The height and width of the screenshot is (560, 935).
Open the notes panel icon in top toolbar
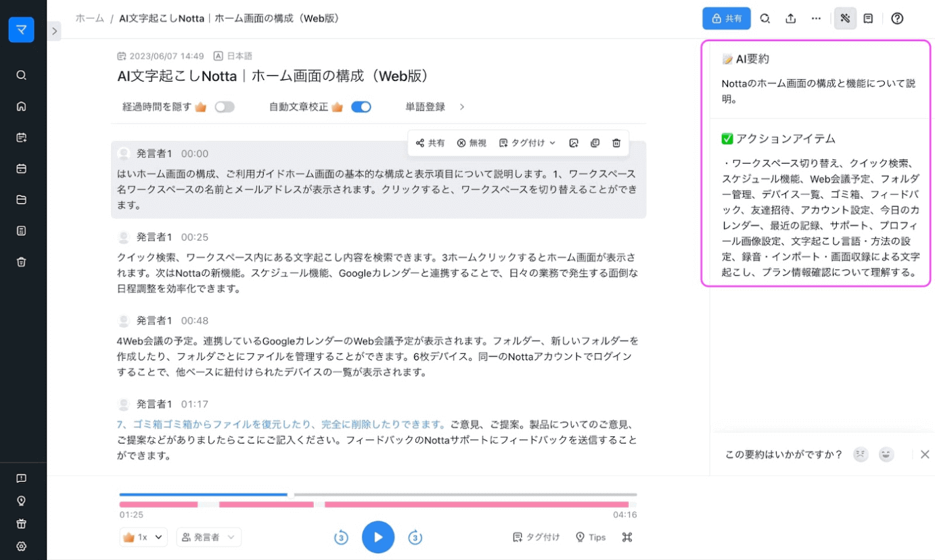[868, 18]
